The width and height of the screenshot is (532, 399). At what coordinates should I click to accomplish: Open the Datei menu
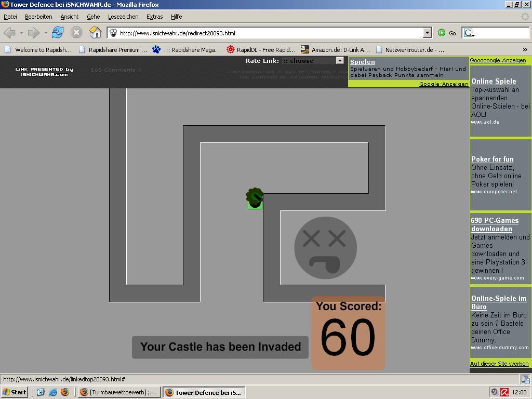point(10,17)
